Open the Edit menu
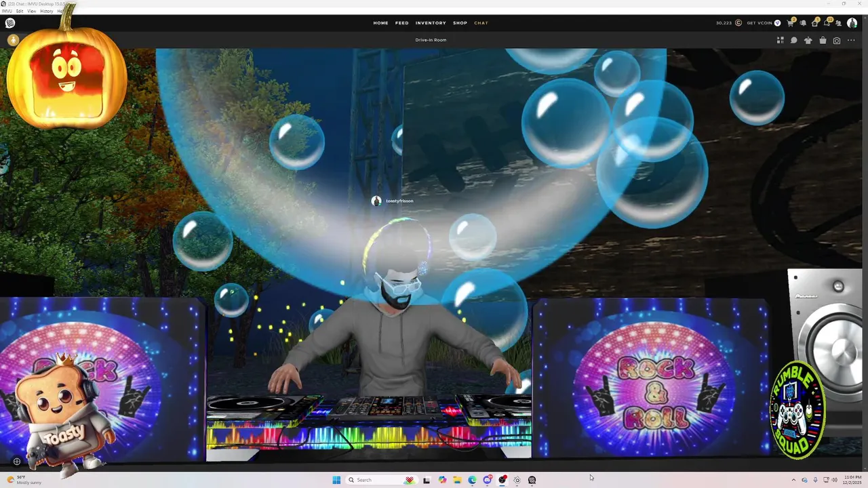 [20, 11]
